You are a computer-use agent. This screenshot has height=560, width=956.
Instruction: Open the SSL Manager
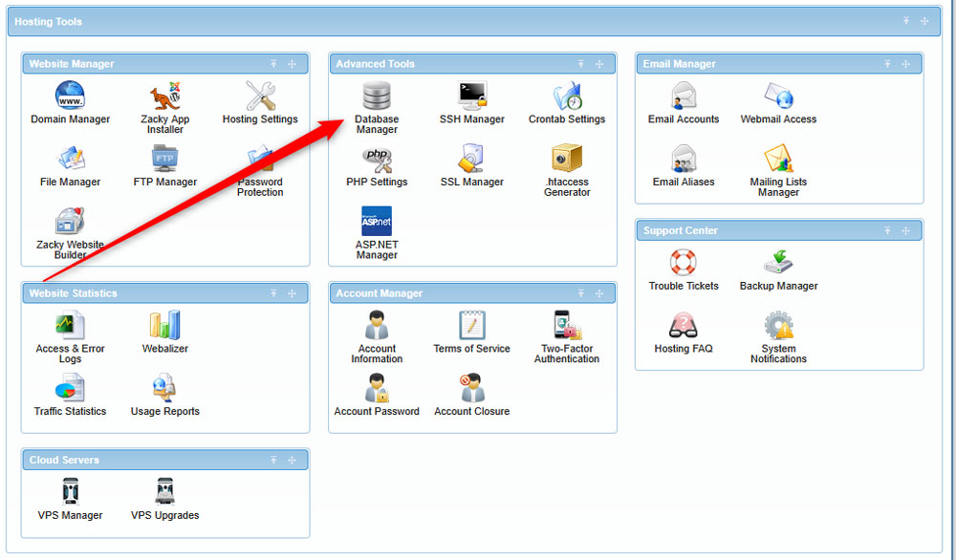coord(471,162)
